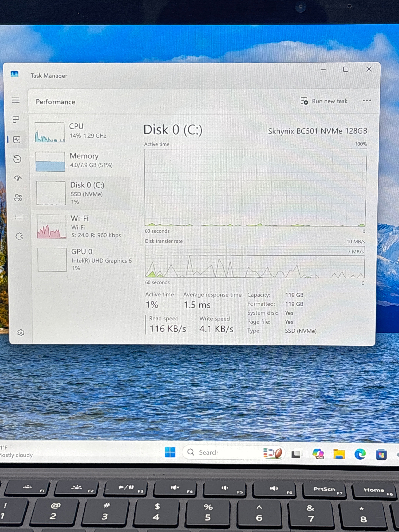Click the Page file Yes value

click(289, 322)
